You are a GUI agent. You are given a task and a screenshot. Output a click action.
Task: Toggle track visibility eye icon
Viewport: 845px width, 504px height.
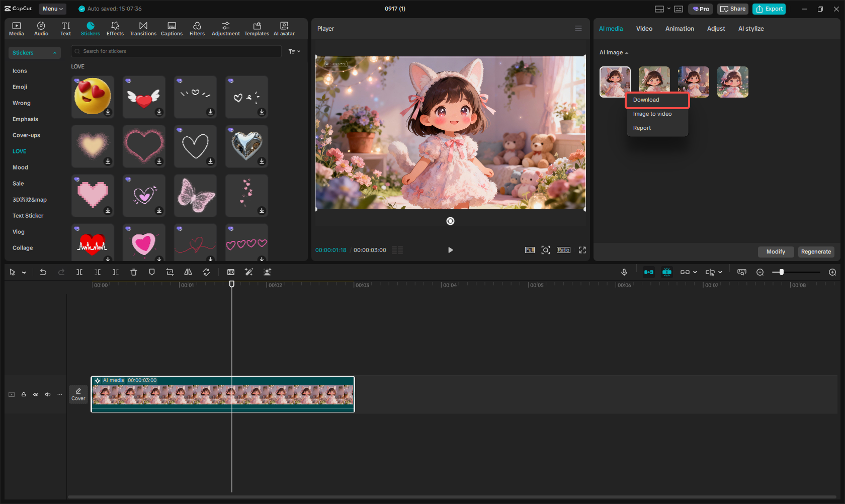pos(36,394)
